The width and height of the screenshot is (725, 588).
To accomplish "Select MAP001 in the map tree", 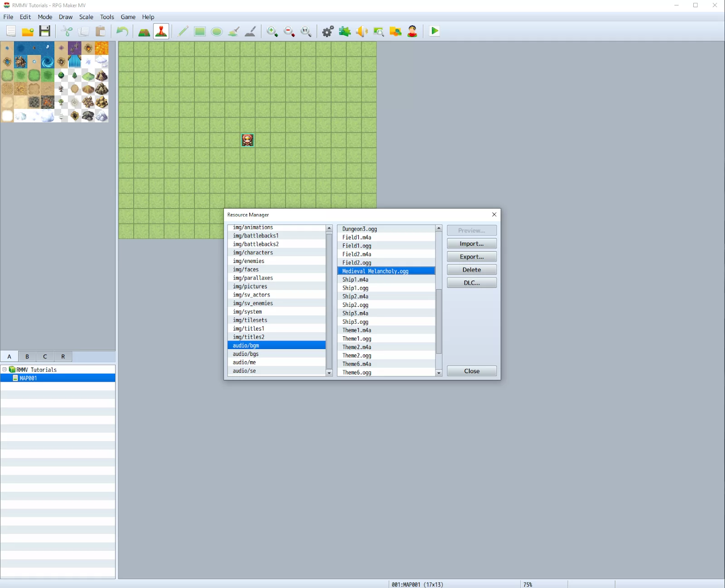I will point(58,378).
